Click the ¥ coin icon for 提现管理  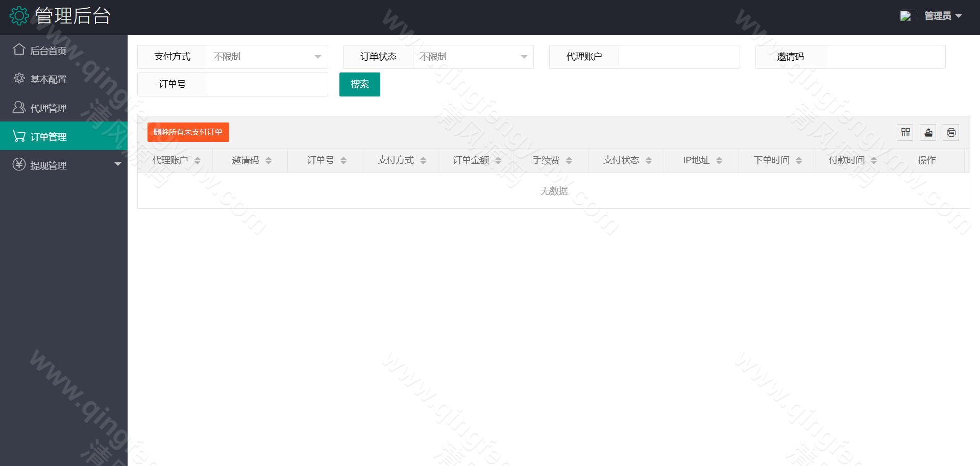[x=19, y=164]
